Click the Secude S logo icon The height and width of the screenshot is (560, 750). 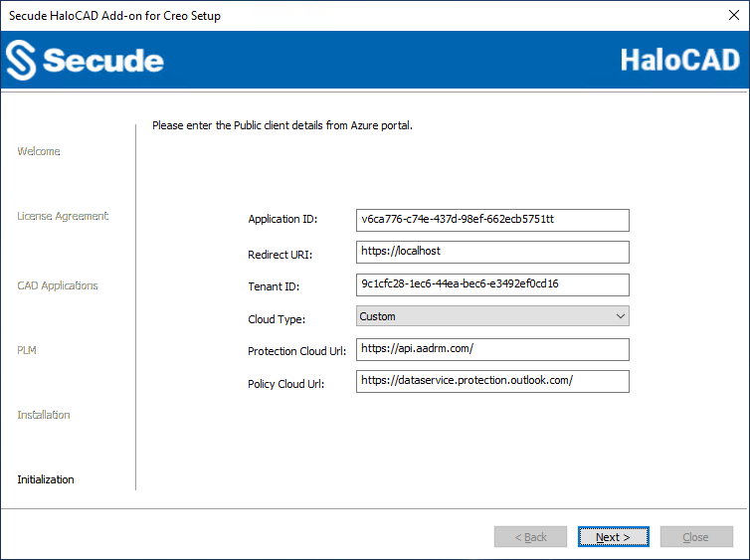pos(21,60)
